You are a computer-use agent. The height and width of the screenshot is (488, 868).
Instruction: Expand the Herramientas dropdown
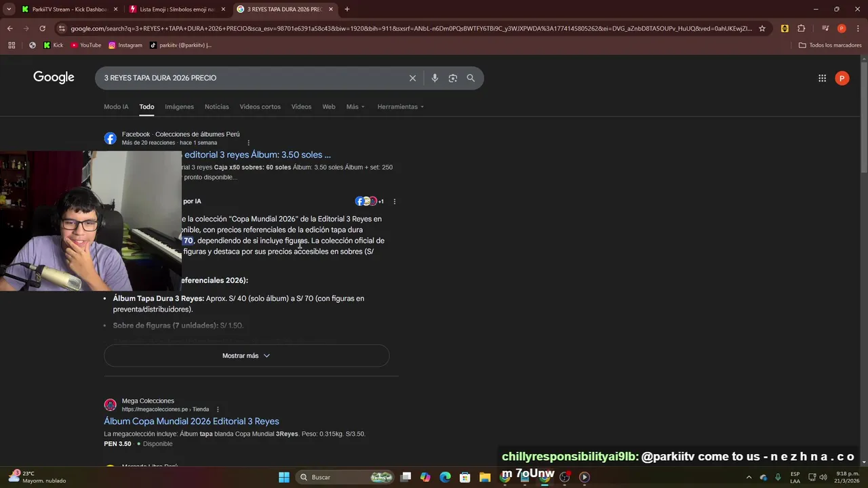click(x=400, y=106)
